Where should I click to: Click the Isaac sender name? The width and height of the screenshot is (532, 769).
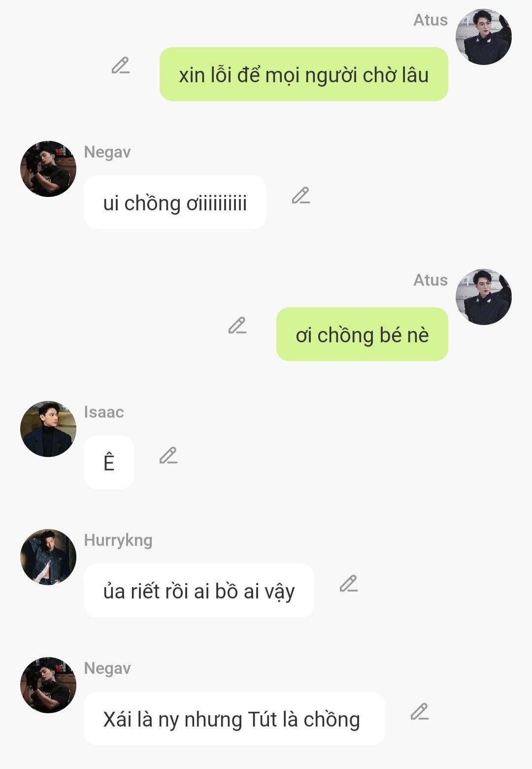(104, 412)
